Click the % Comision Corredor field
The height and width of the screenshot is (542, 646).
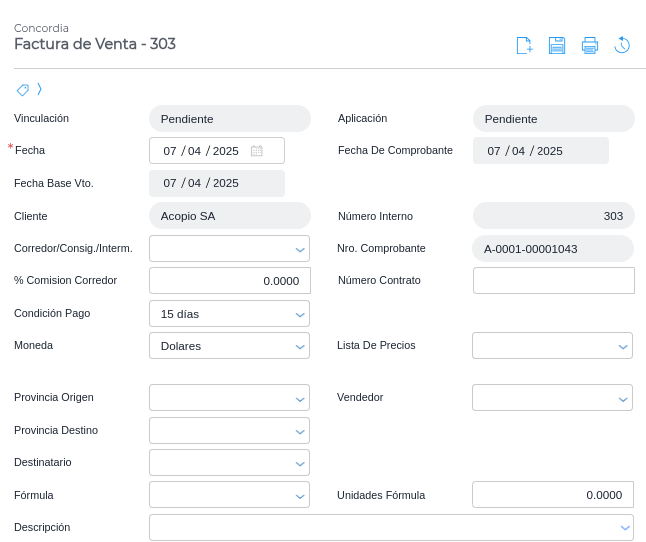(230, 281)
